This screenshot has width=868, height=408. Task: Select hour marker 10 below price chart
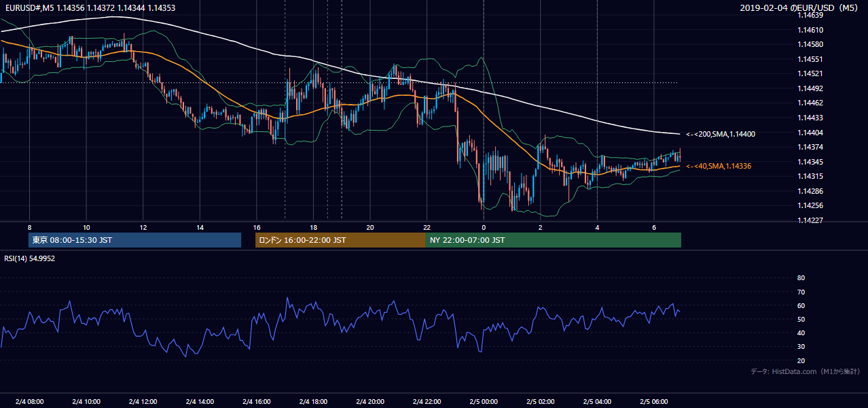click(86, 227)
